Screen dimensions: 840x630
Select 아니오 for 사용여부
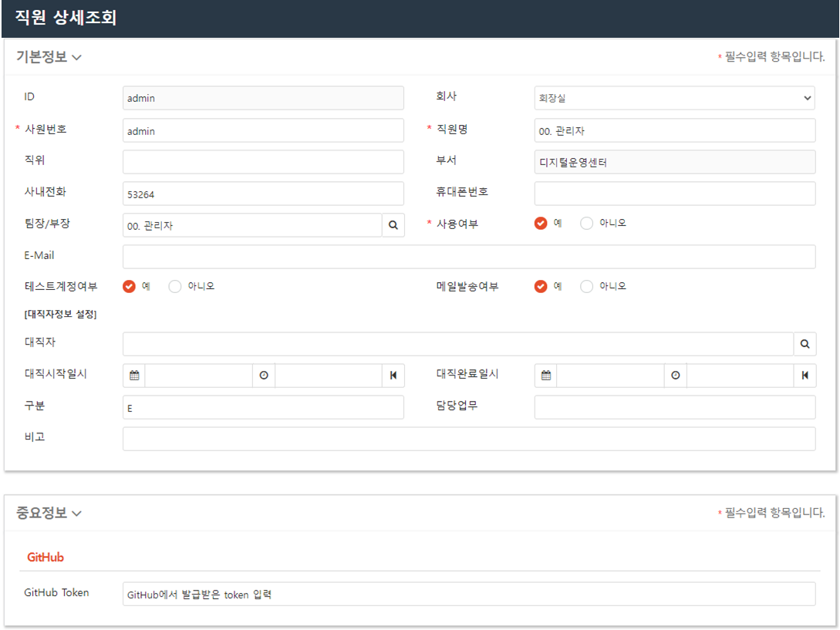tap(587, 223)
